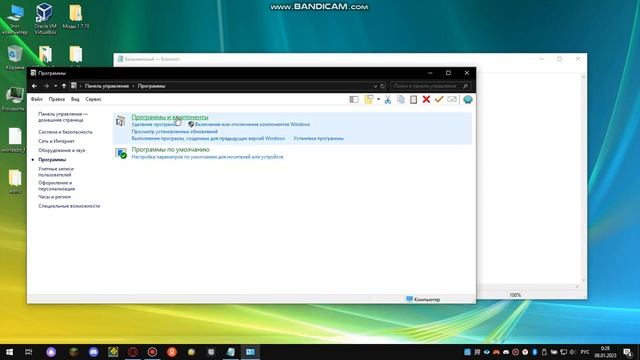Click the Forward navigation arrow
Screen dimensions: 640x360
point(46,86)
